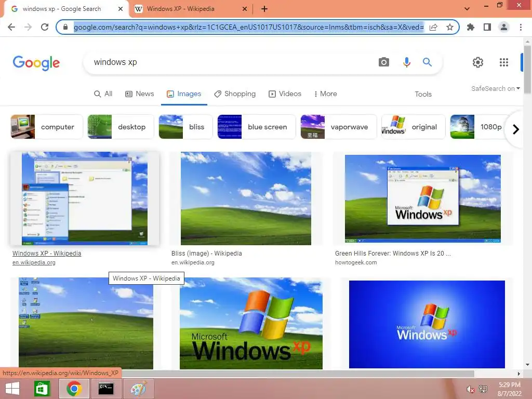
Task: Open the Extensions puzzle icon
Action: pyautogui.click(x=471, y=27)
